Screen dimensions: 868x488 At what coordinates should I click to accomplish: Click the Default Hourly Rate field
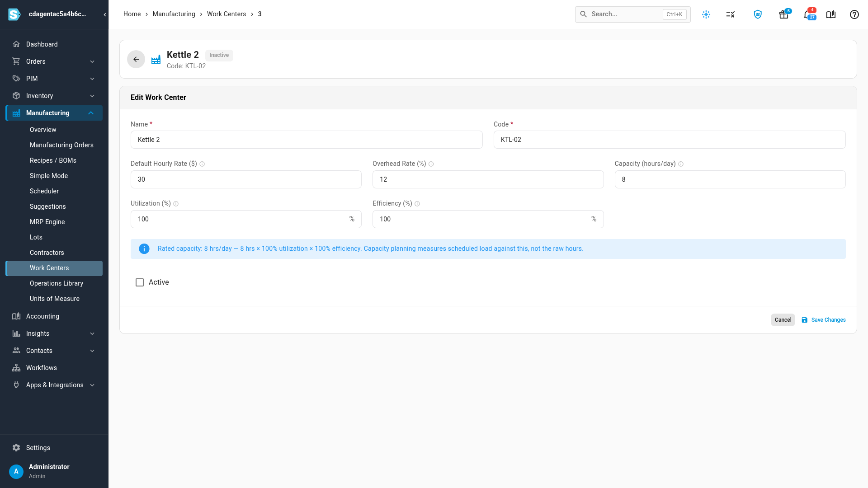click(246, 179)
